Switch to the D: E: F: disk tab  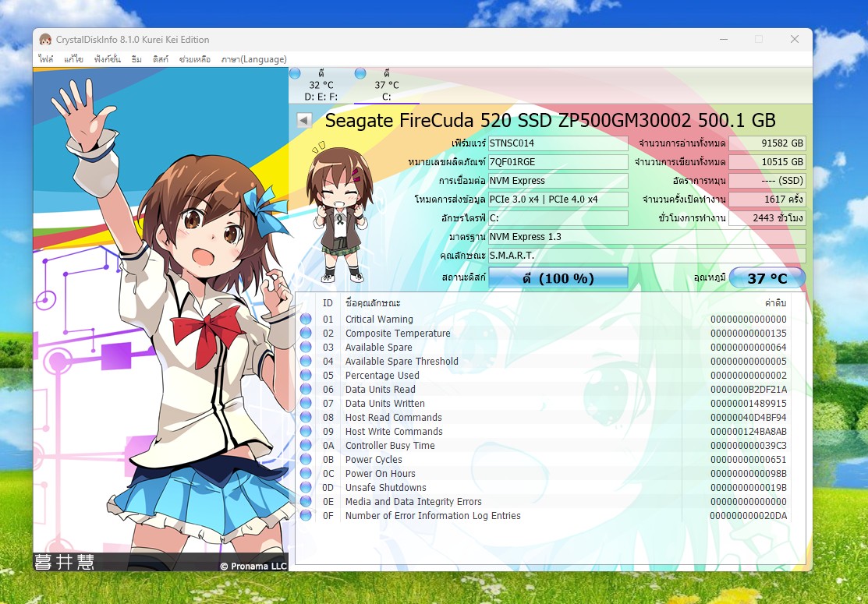tap(321, 85)
